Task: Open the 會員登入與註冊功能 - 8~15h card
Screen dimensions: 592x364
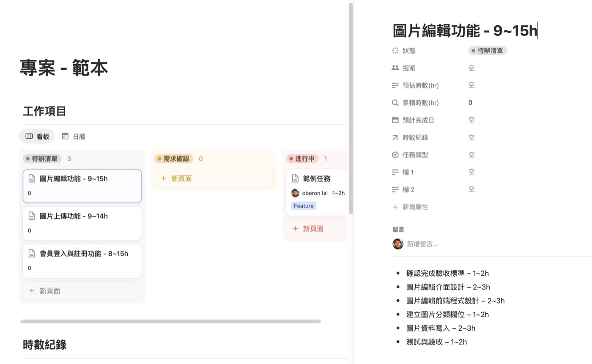Action: pyautogui.click(x=82, y=261)
